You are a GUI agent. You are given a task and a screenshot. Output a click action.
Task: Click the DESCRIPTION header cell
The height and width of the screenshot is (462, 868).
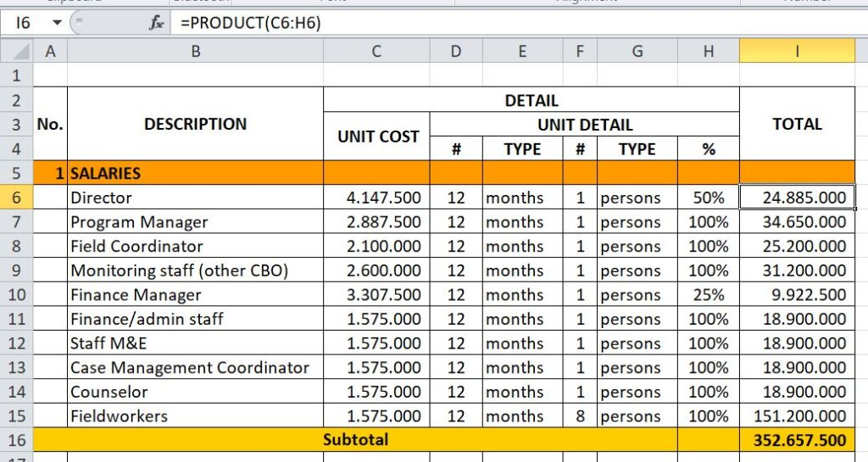coord(195,124)
